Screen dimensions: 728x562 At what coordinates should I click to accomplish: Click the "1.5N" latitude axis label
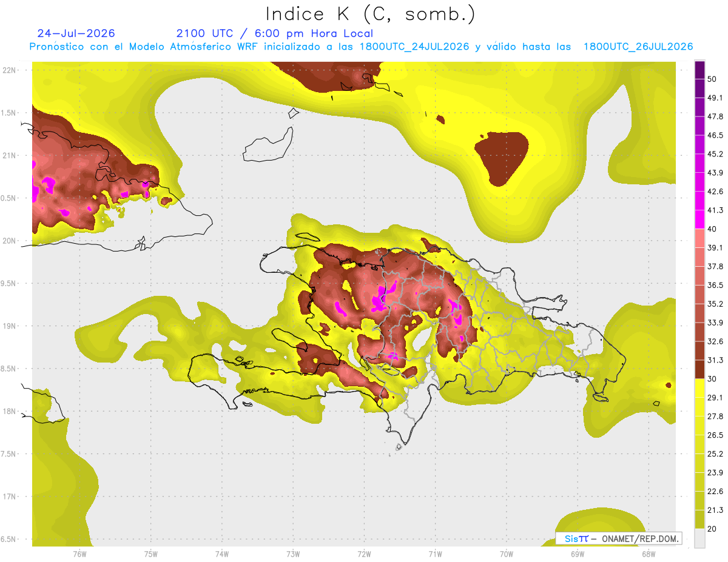[8, 113]
